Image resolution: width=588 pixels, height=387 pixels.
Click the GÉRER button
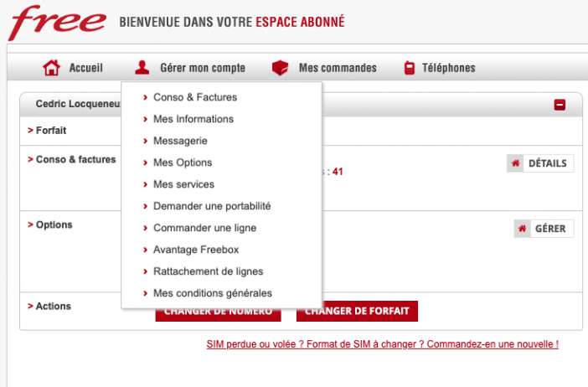click(x=544, y=229)
